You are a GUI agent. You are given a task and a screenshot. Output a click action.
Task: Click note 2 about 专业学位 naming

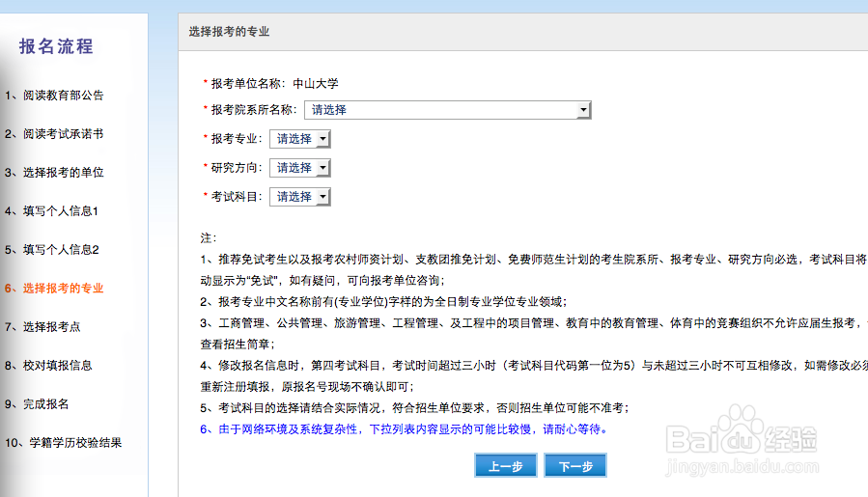tap(383, 302)
